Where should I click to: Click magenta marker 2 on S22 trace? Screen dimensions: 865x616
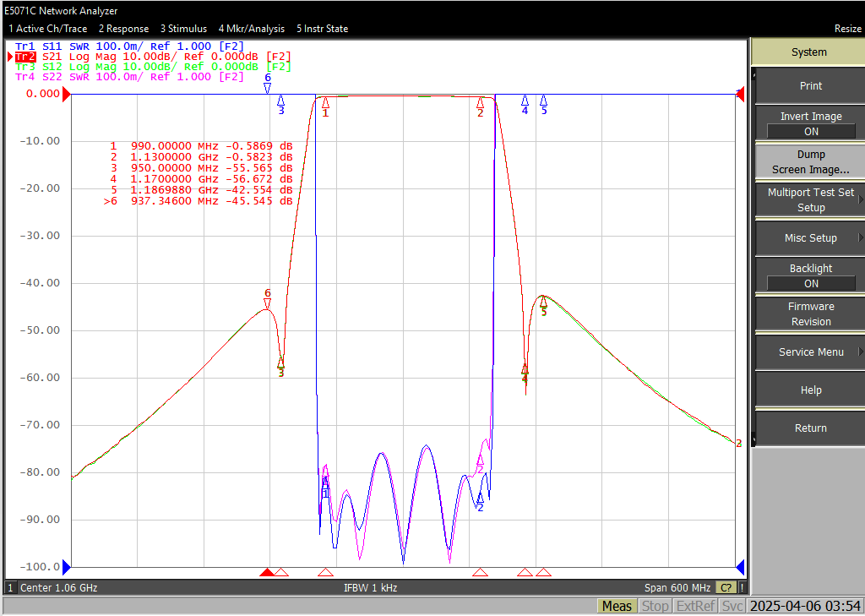point(480,464)
